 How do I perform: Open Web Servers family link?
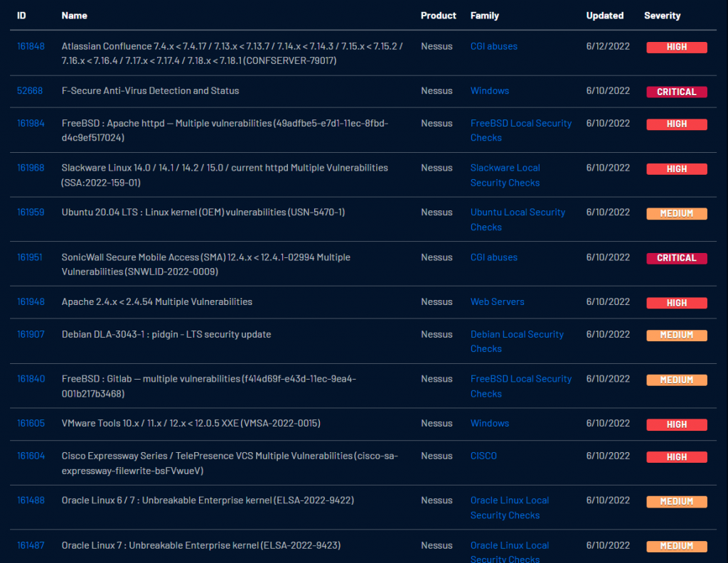click(497, 301)
